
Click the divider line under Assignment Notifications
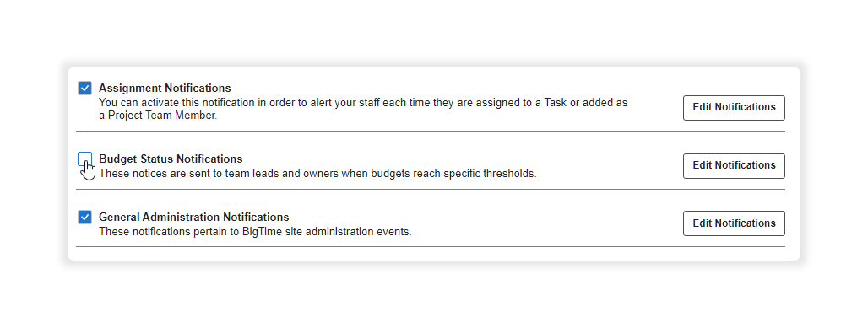click(430, 131)
